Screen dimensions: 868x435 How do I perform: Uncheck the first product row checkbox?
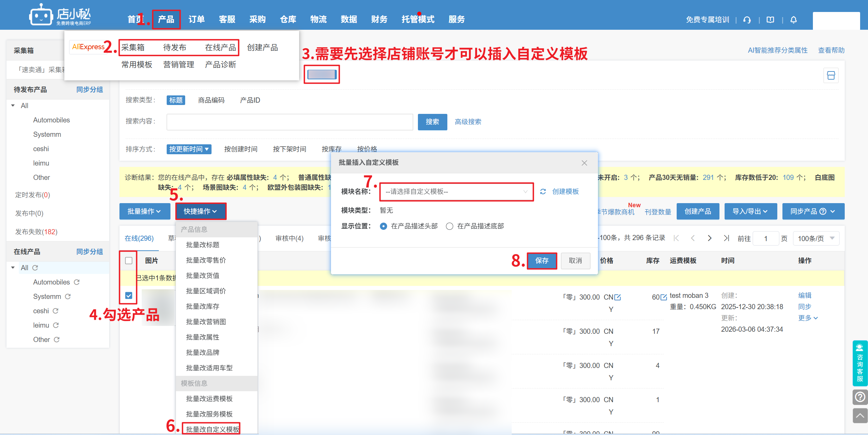(x=129, y=295)
